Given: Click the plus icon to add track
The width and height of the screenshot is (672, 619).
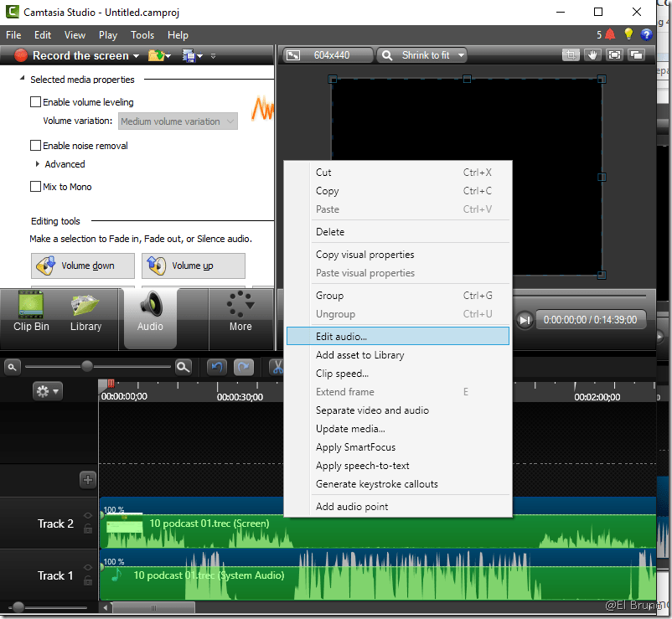Looking at the screenshot, I should [x=88, y=480].
